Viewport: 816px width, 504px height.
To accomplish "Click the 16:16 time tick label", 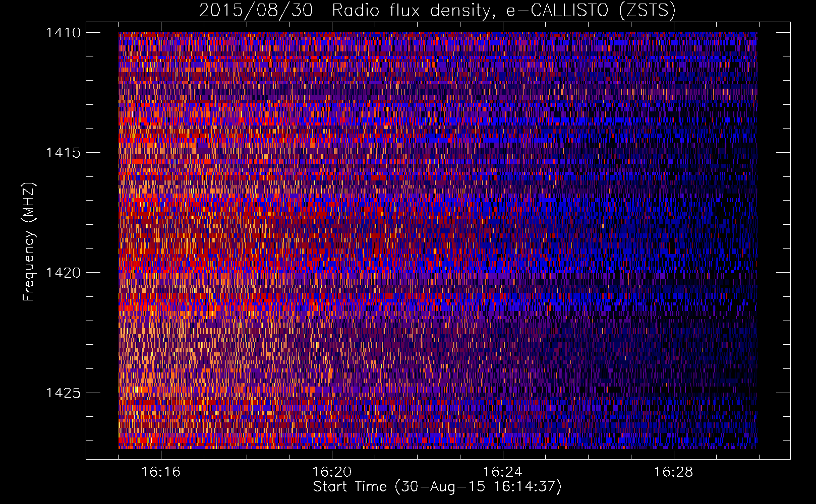I will (161, 472).
